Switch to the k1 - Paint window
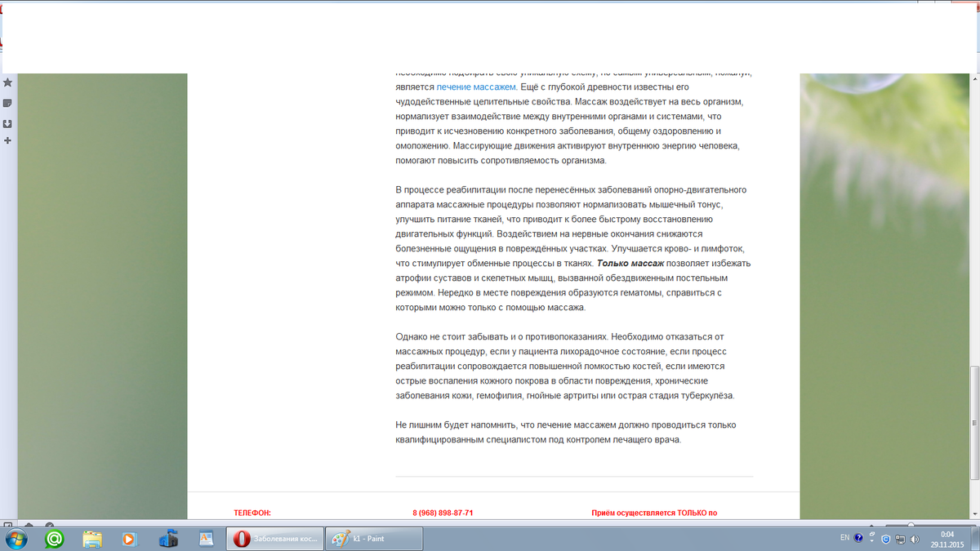Viewport: 980px width, 551px height. (374, 539)
